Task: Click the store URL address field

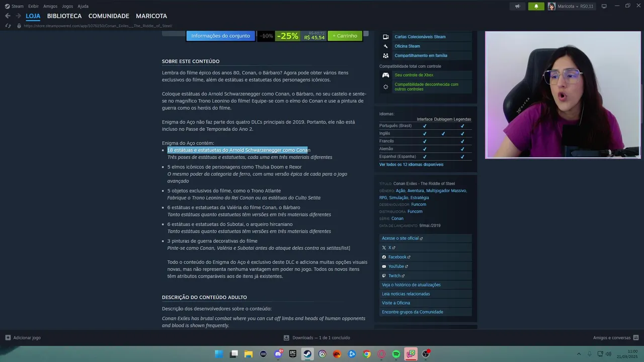Action: (98, 26)
